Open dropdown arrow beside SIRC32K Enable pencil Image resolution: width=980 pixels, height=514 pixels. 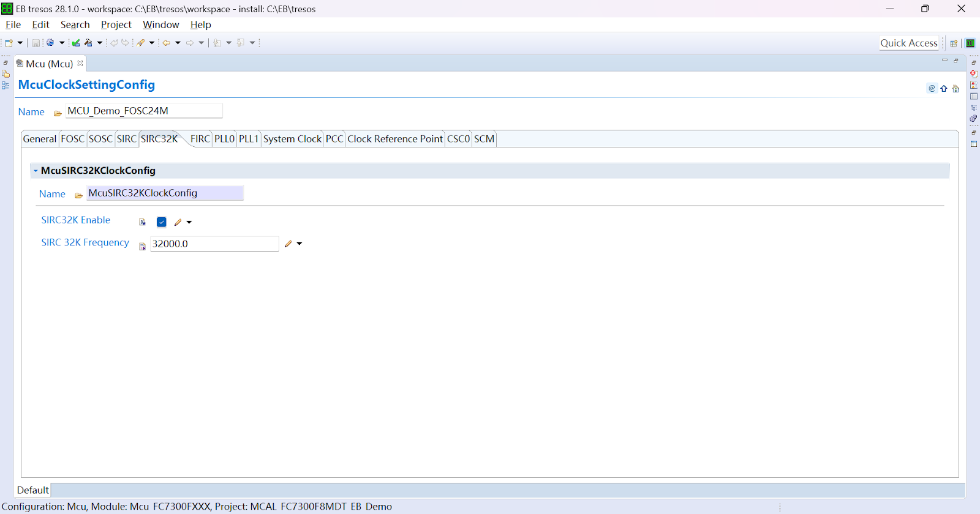[x=189, y=222]
